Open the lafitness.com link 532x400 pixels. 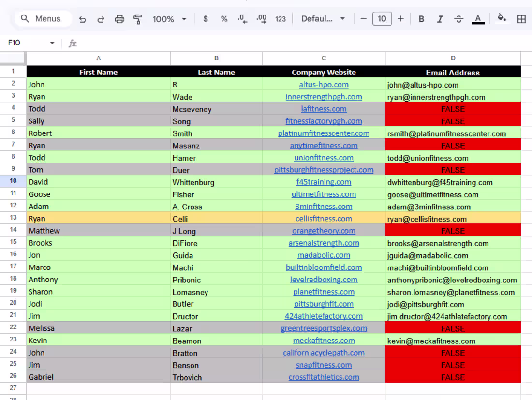tap(324, 109)
